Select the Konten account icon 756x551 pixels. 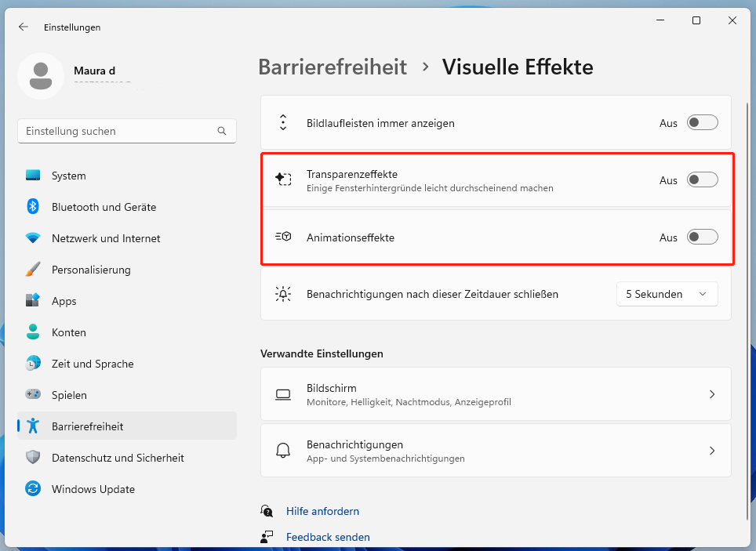coord(31,332)
